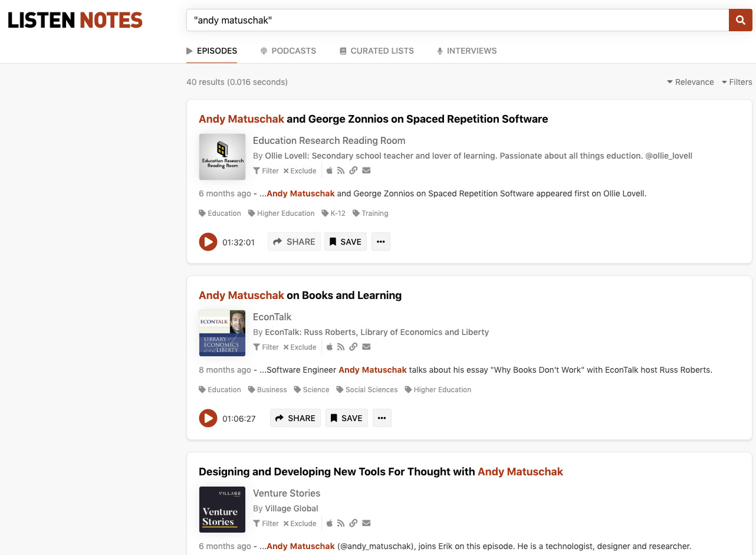This screenshot has height=555, width=756.
Task: Click email icon for Venture Stories
Action: click(x=366, y=523)
